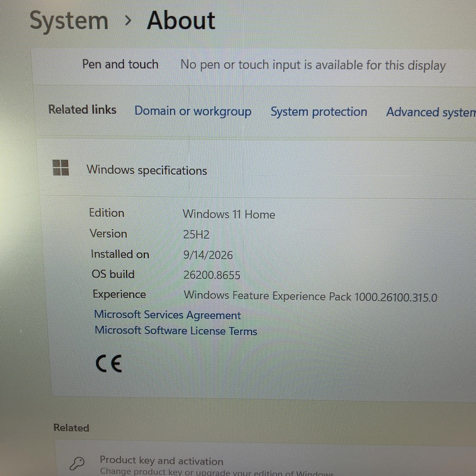The image size is (476, 476).
Task: Select the Installed on label
Action: coord(120,254)
